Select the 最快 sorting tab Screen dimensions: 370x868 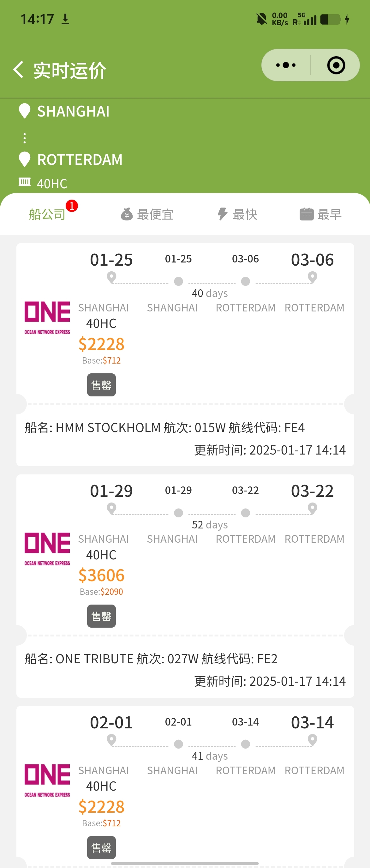coord(245,214)
